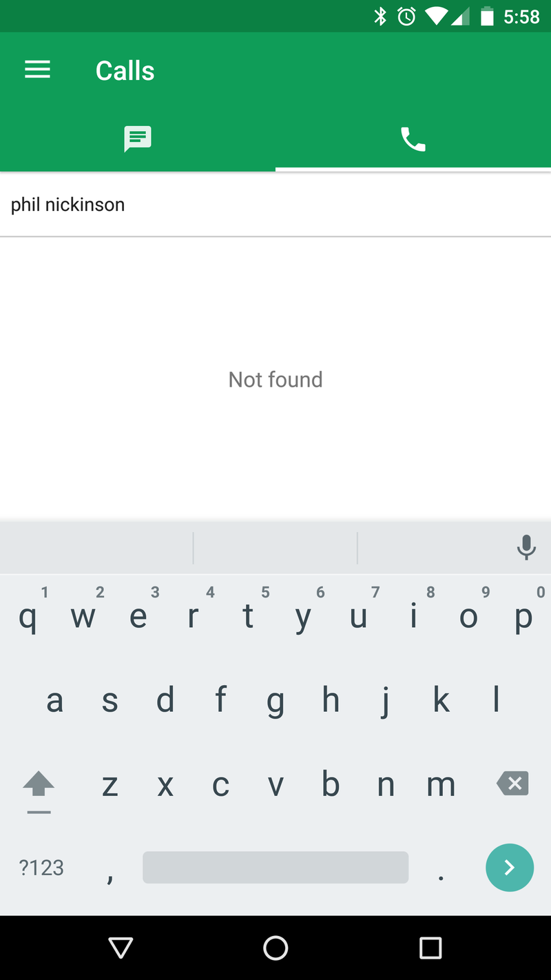The image size is (551, 980).
Task: Open the navigation drawer menu
Action: coord(37,69)
